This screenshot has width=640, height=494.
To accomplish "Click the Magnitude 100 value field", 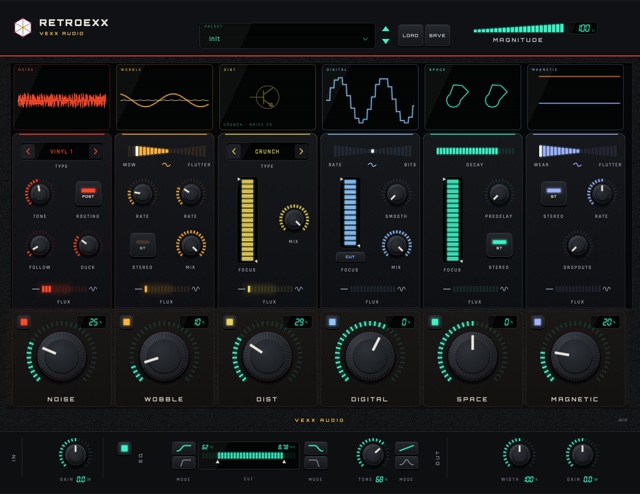I will pos(584,28).
